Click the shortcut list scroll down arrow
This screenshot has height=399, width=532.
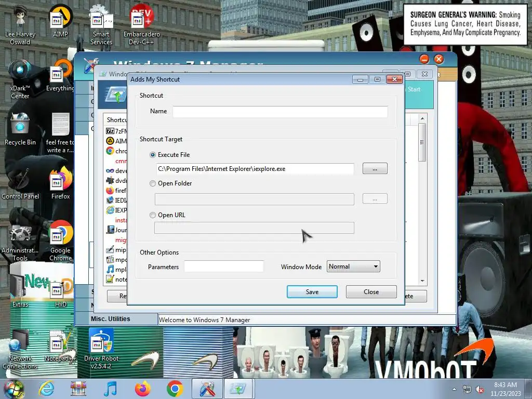[422, 281]
